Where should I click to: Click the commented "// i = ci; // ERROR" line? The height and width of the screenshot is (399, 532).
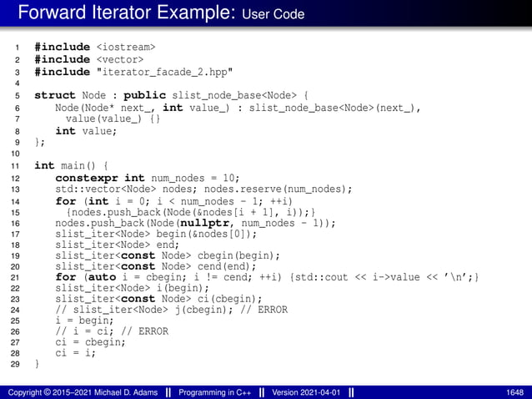click(x=112, y=331)
